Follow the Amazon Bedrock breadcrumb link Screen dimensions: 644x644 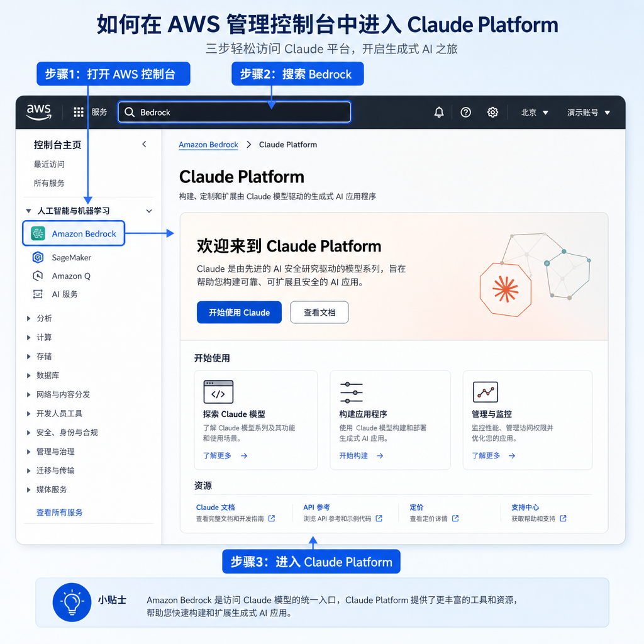pos(208,145)
